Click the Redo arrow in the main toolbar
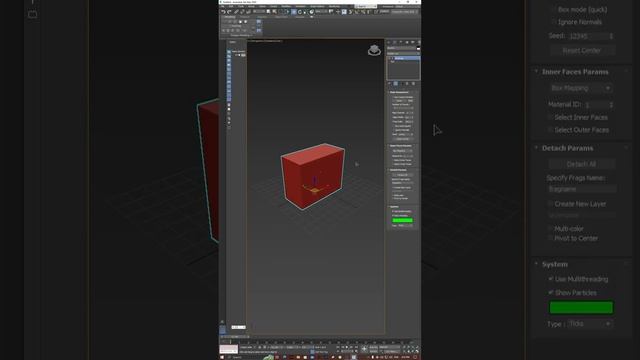Viewport: 640px width, 360px height. click(x=229, y=12)
